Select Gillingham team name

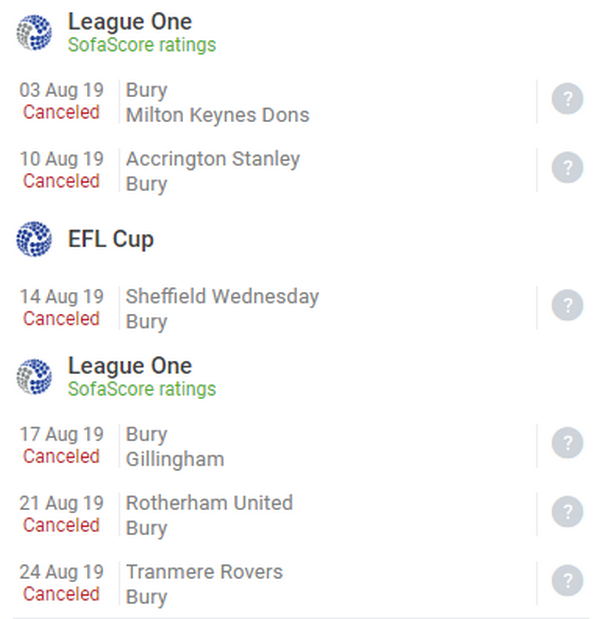click(x=175, y=459)
